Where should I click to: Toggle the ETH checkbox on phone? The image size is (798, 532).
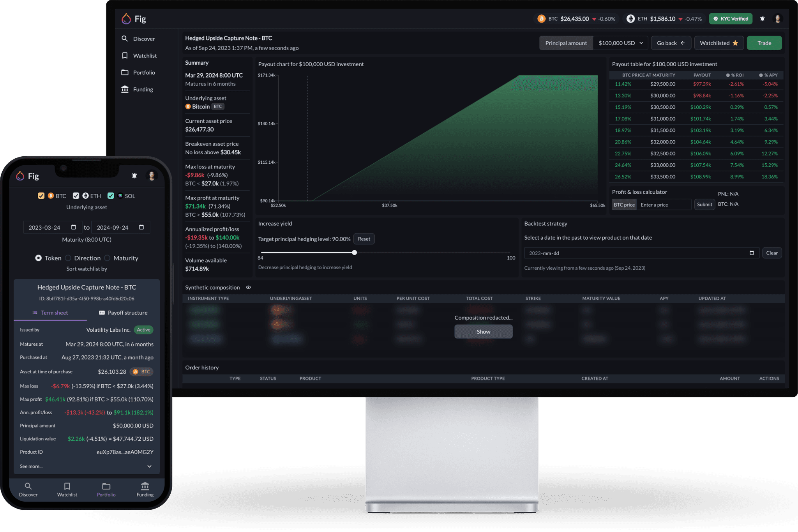click(76, 196)
